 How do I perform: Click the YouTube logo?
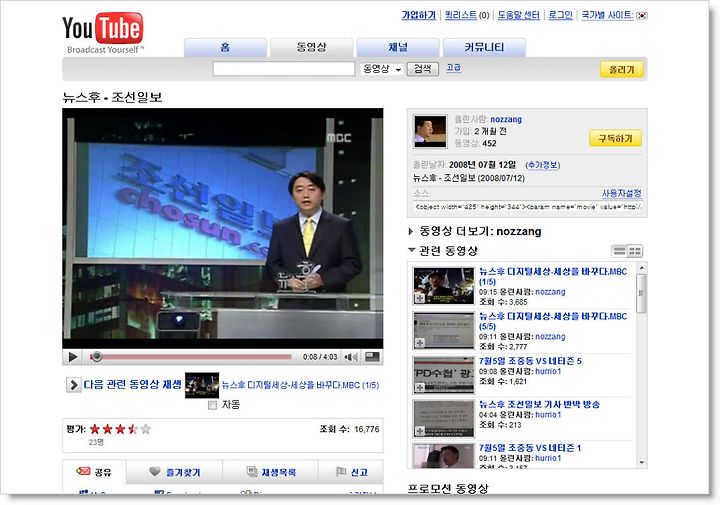[x=103, y=33]
